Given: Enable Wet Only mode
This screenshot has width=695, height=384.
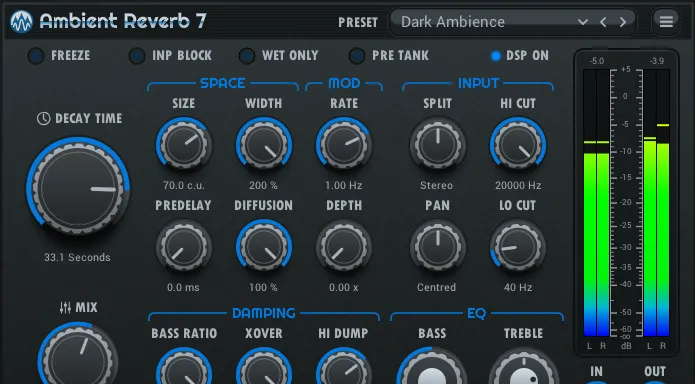Looking at the screenshot, I should [246, 56].
